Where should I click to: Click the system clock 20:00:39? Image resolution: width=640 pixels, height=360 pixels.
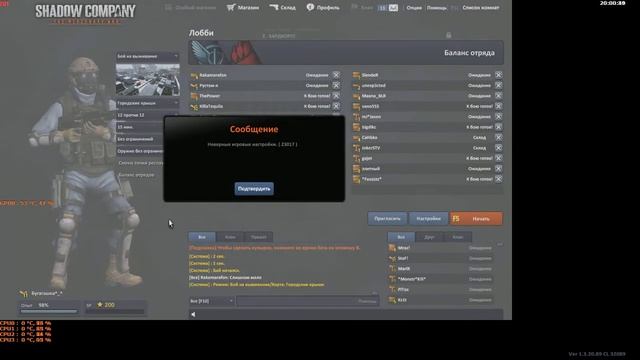pyautogui.click(x=612, y=3)
